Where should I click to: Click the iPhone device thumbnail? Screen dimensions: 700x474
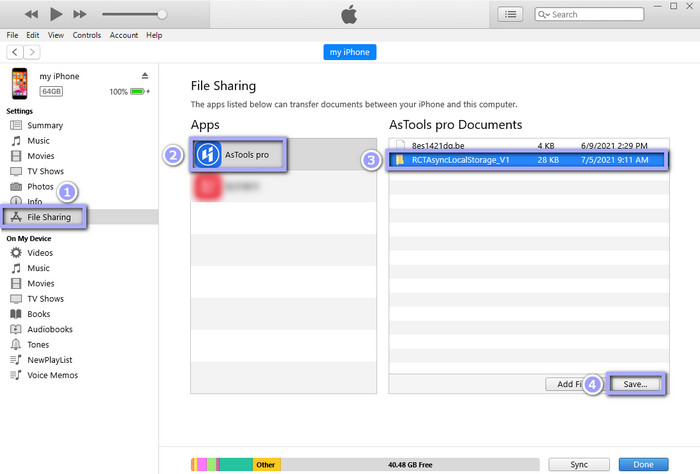click(x=19, y=83)
